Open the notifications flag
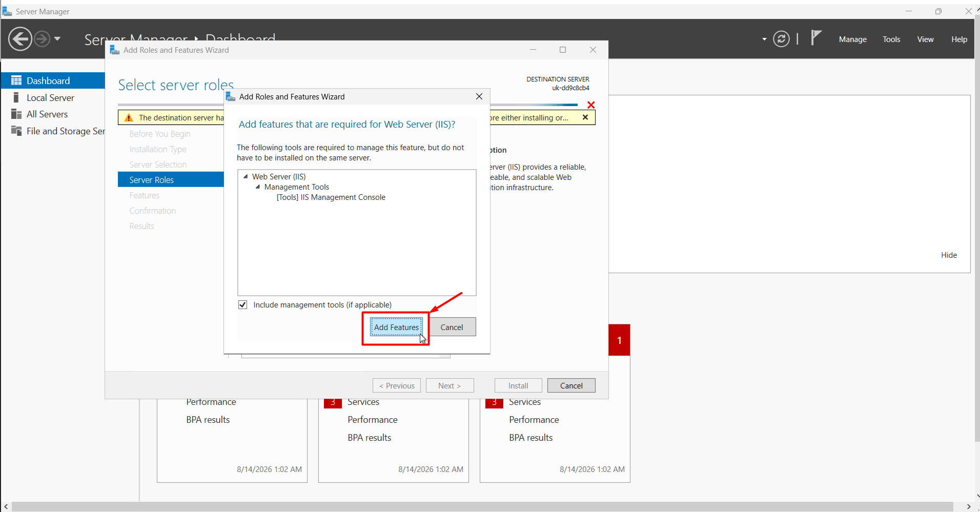 816,38
